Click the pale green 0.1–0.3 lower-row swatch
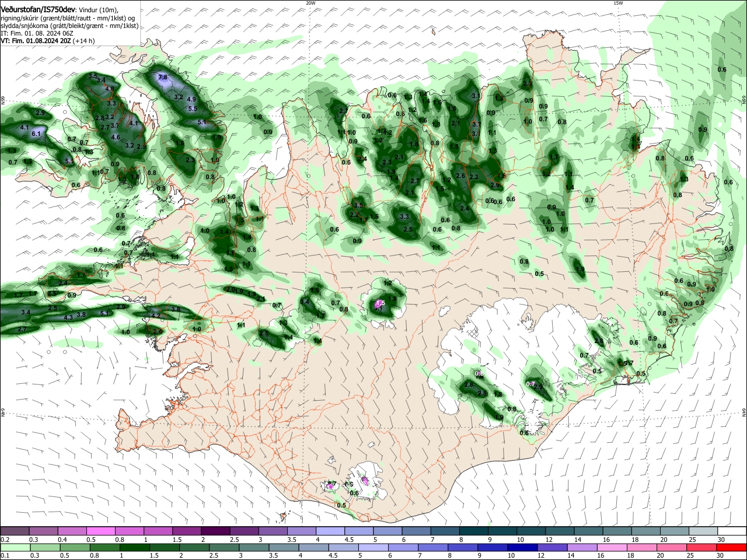The height and width of the screenshot is (560, 747). (x=15, y=547)
